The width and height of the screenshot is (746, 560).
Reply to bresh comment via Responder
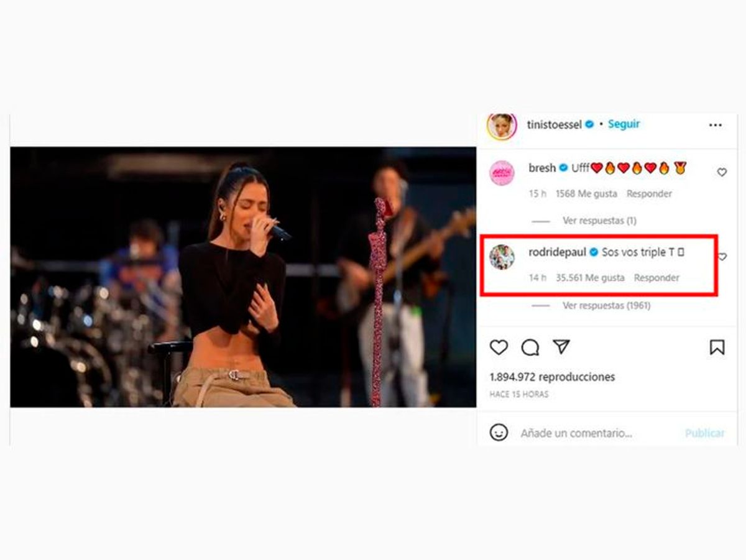(649, 194)
